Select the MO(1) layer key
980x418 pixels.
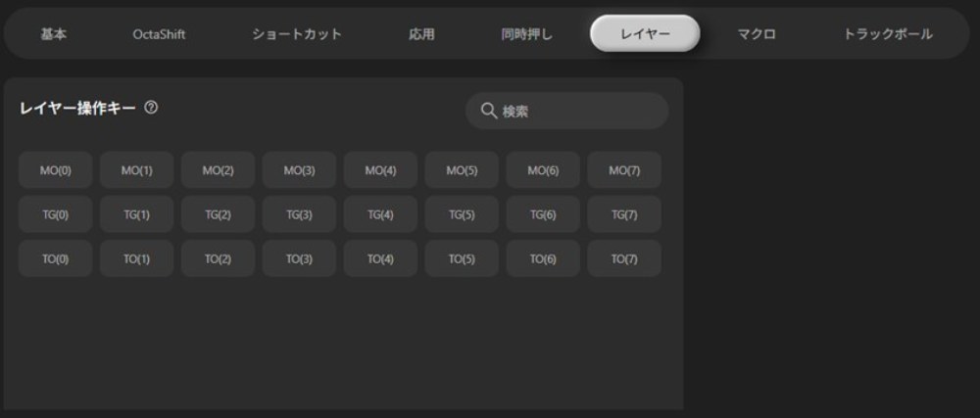[137, 169]
